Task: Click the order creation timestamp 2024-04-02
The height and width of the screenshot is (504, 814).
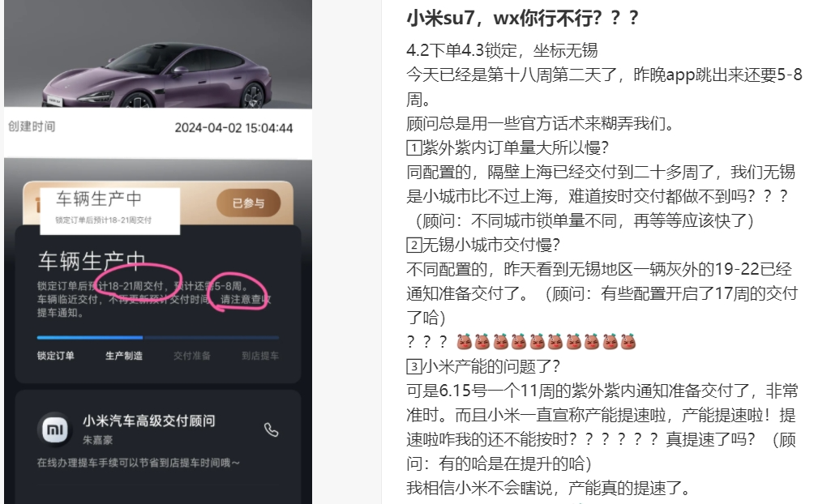Action: (x=233, y=128)
